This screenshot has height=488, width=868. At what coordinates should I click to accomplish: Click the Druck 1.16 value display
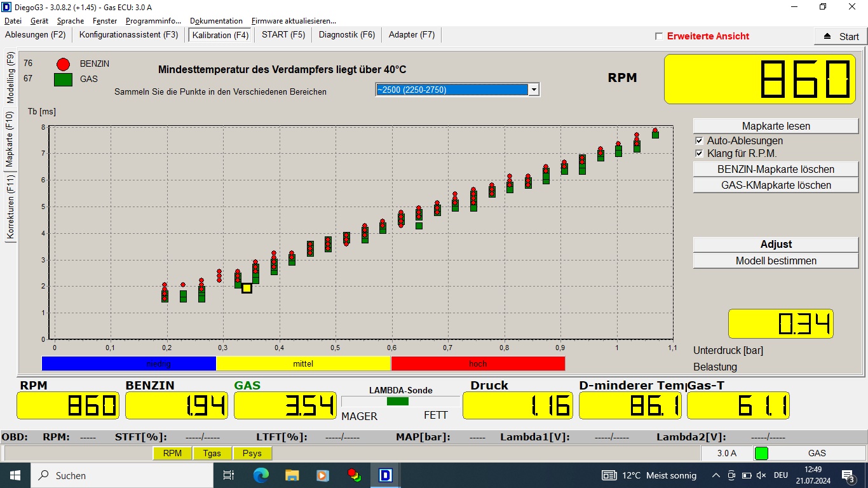click(x=518, y=405)
